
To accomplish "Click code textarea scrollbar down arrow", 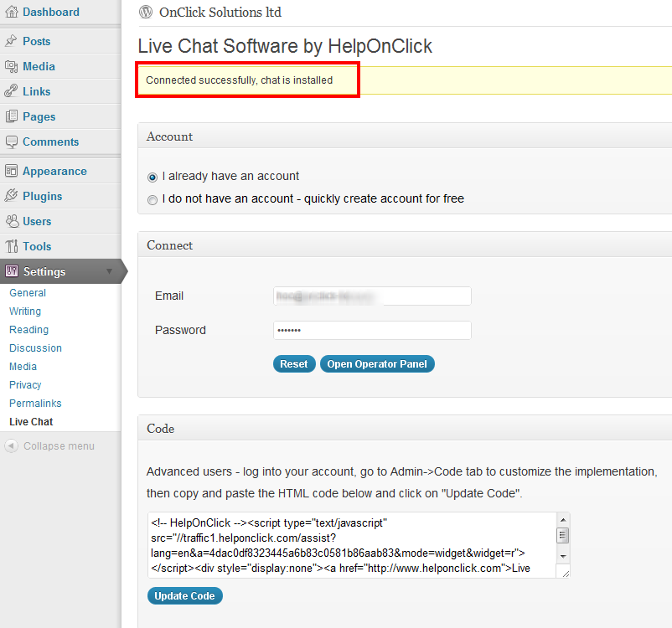I will coord(563,557).
